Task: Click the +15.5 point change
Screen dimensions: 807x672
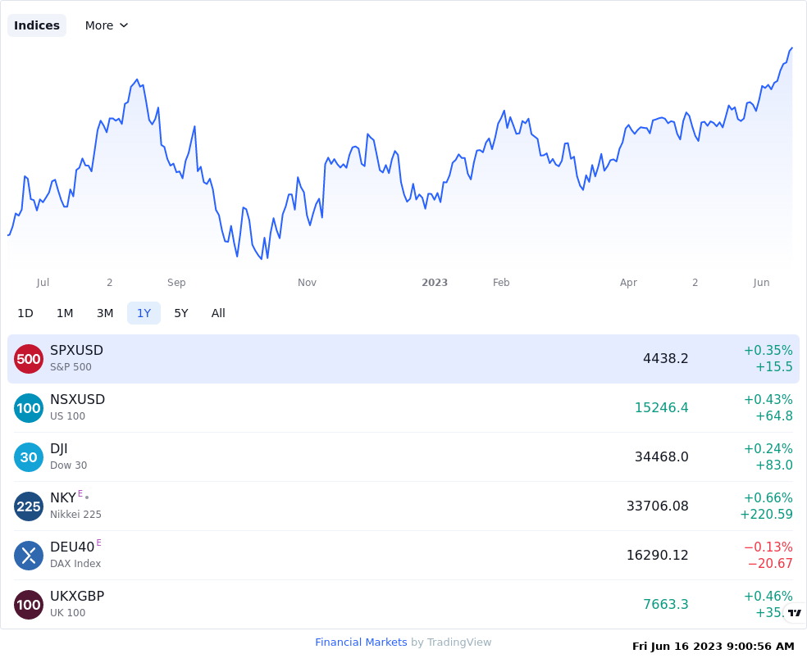Action: click(774, 366)
